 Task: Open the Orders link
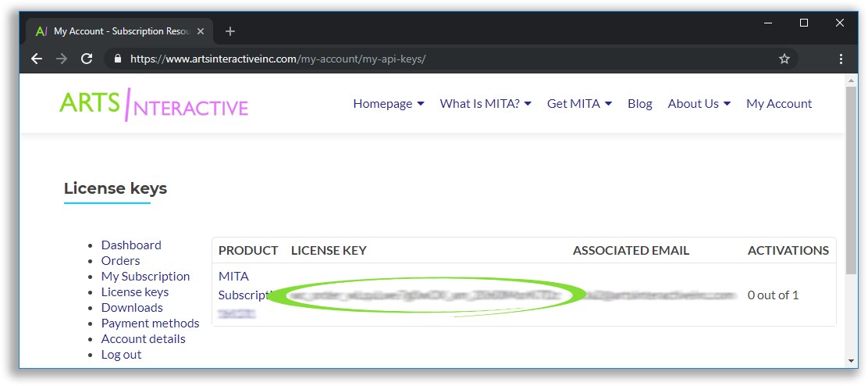point(121,260)
